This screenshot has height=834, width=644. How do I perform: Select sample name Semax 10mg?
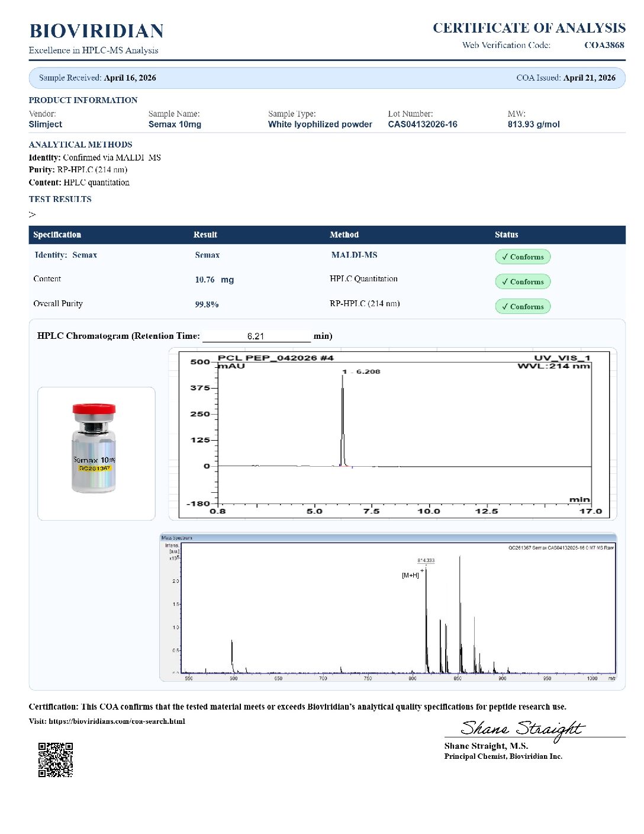[x=175, y=124]
